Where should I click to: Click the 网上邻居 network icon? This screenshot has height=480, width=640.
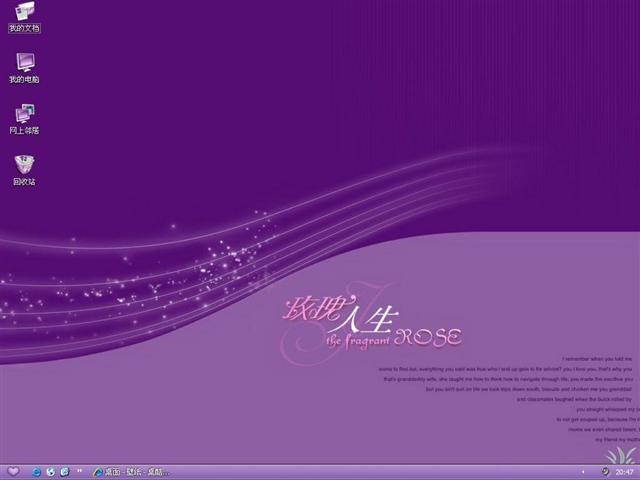pos(24,113)
